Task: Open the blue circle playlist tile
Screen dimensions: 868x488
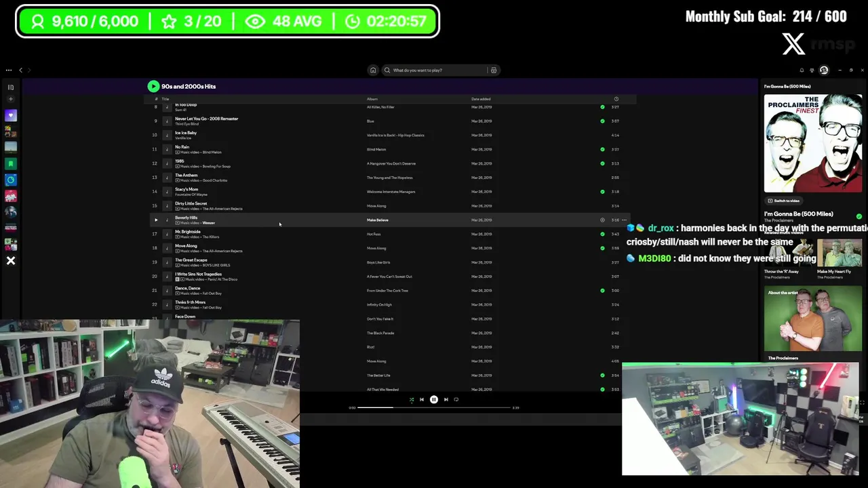Action: point(11,180)
